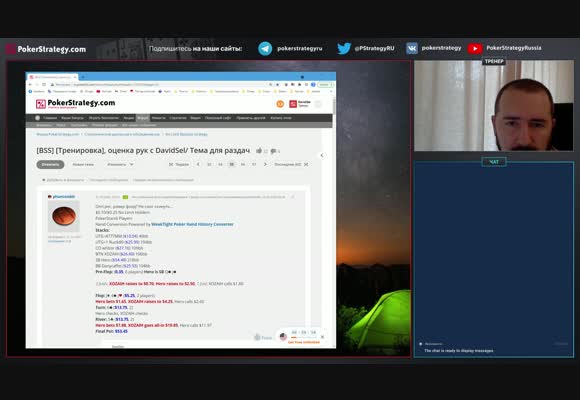Click the browser page vertical scrollbar

[334, 106]
